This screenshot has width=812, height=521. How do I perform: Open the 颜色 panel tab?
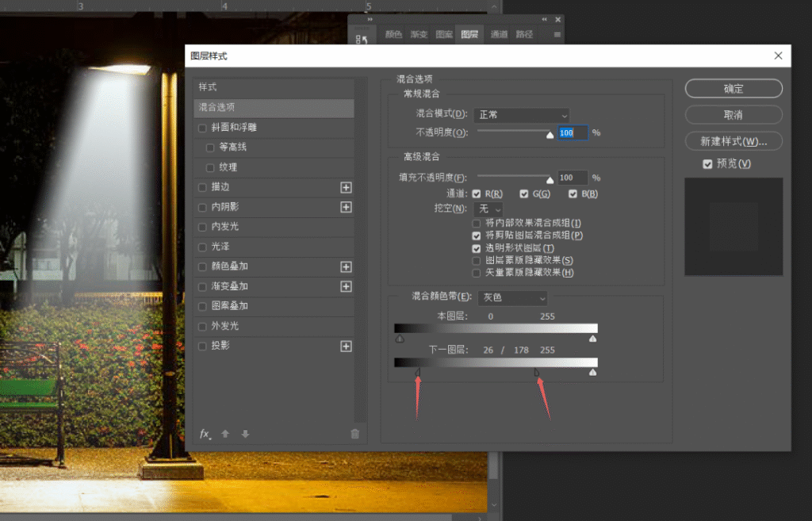point(393,34)
